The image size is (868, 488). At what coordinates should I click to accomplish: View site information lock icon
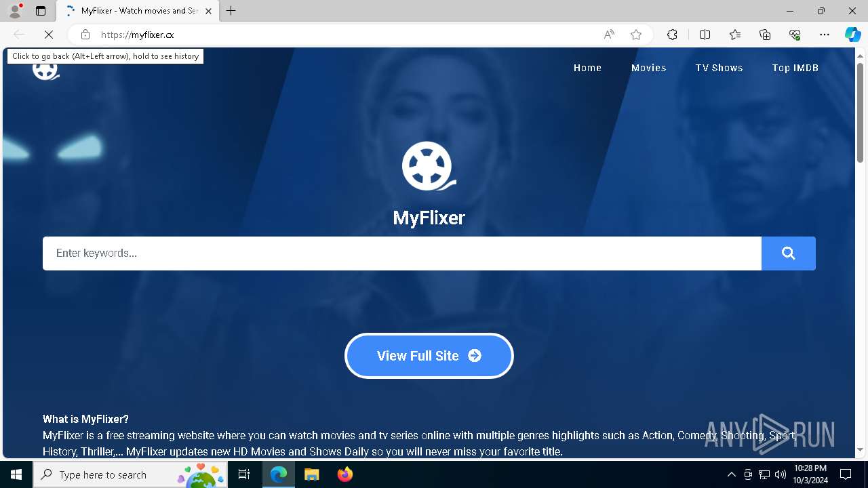tap(85, 35)
